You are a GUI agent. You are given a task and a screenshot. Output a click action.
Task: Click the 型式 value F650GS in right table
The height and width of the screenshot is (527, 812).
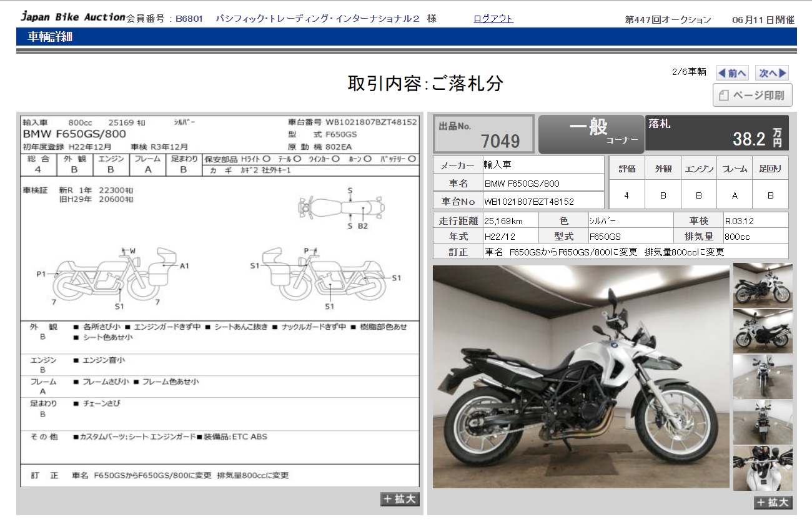click(605, 237)
